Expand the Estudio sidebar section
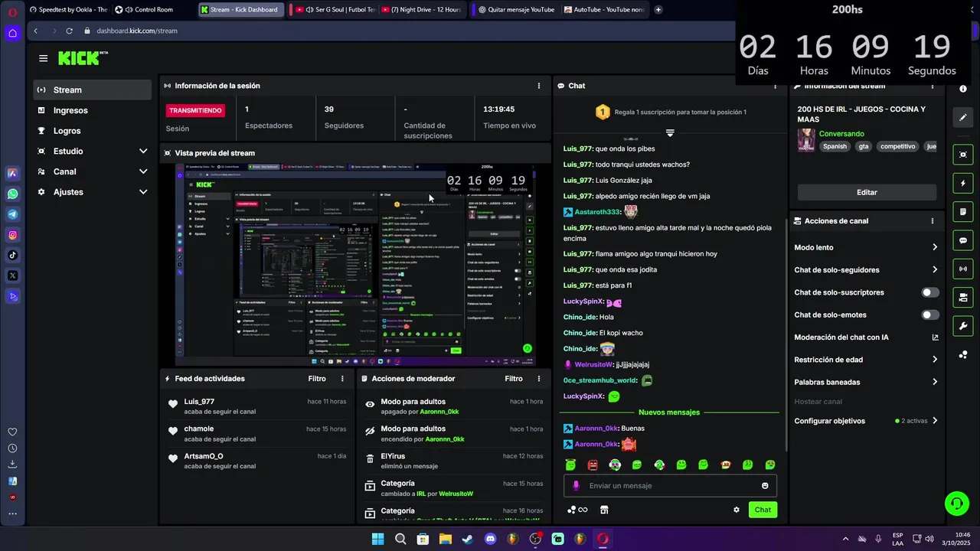 point(143,152)
